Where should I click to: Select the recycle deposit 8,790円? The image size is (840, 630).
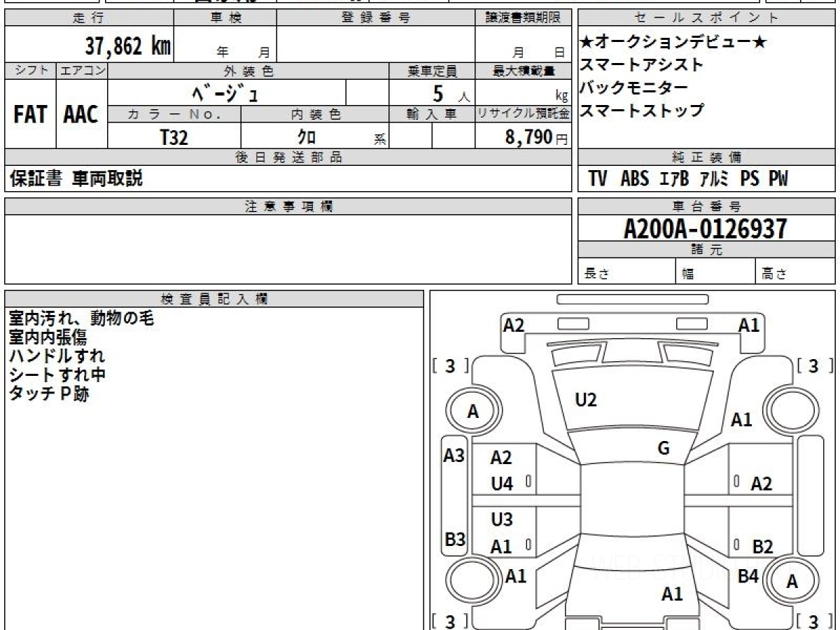(x=537, y=137)
